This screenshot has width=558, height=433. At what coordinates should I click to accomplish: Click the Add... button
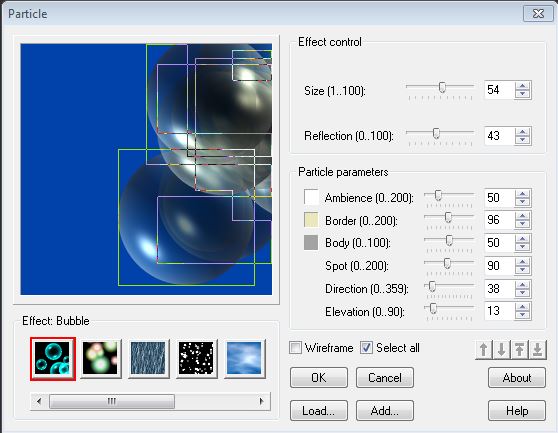(385, 411)
